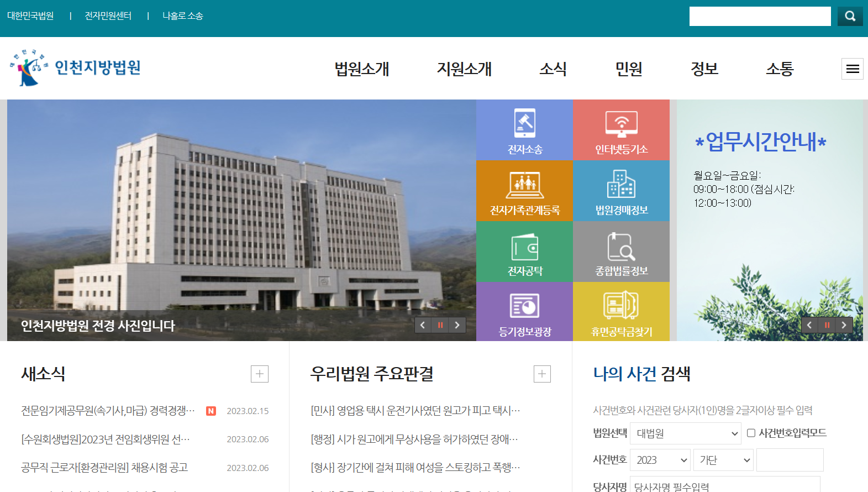The image size is (868, 492).
Task: Click the search magnifier button
Action: [850, 16]
